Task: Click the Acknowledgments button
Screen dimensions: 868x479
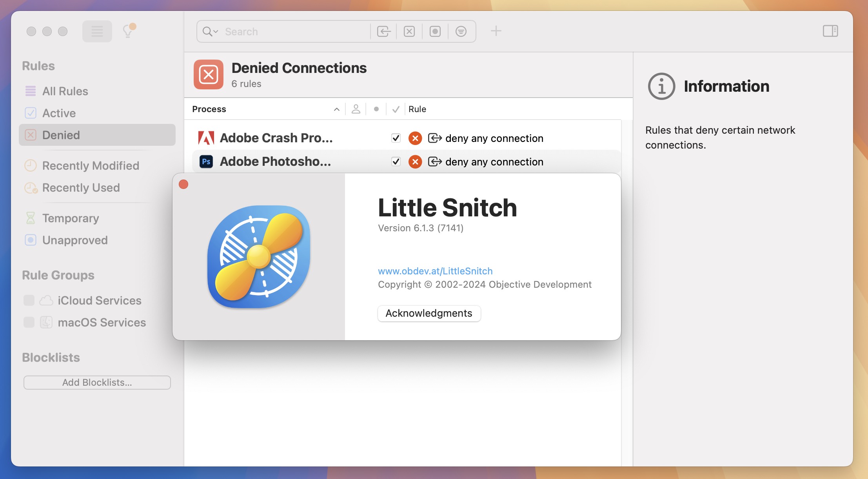Action: [x=429, y=313]
